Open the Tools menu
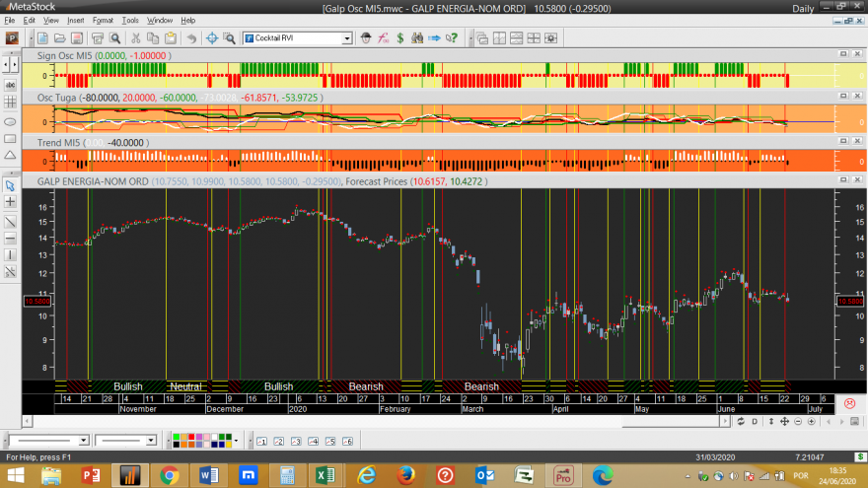 click(130, 20)
